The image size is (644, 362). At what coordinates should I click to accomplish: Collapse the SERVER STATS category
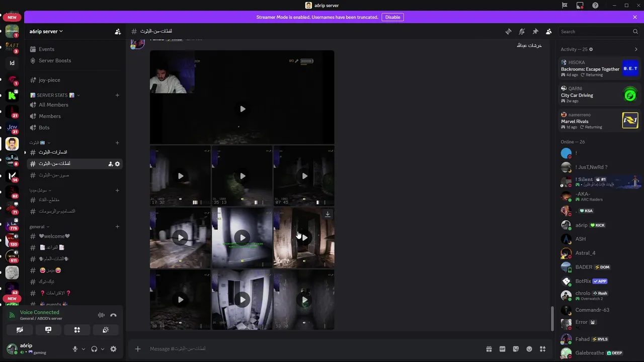[54, 95]
